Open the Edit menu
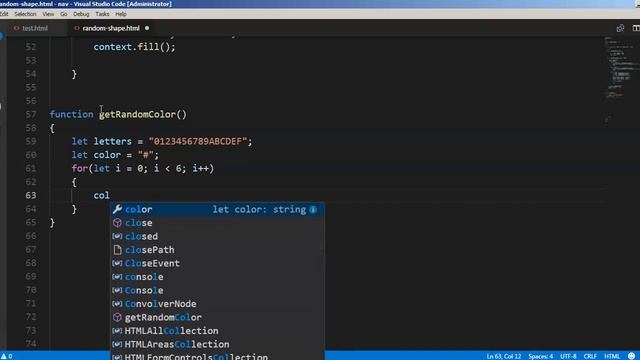The width and height of the screenshot is (640, 360). 4,14
